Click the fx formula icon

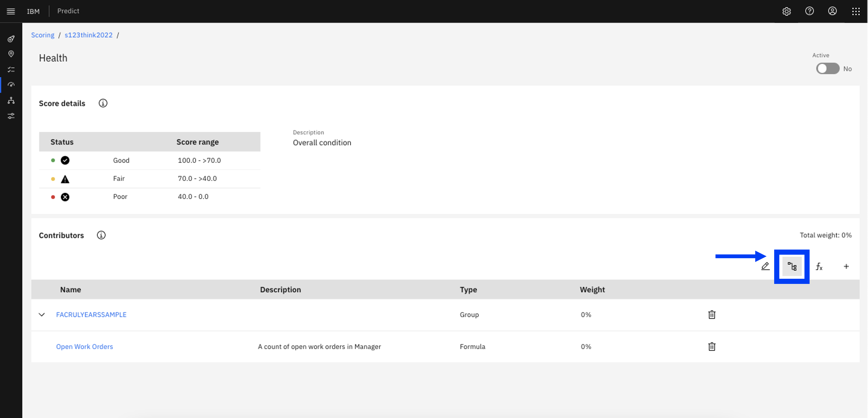point(819,266)
